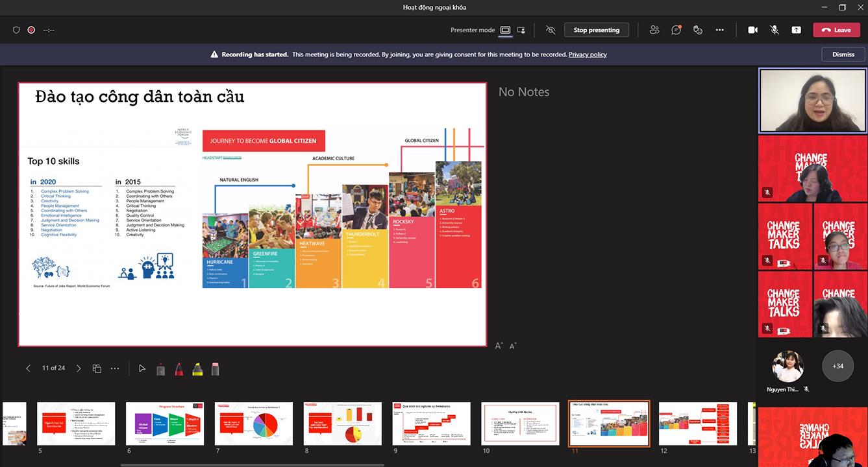Toggle private view eye icon
The image size is (868, 467).
[x=551, y=30]
